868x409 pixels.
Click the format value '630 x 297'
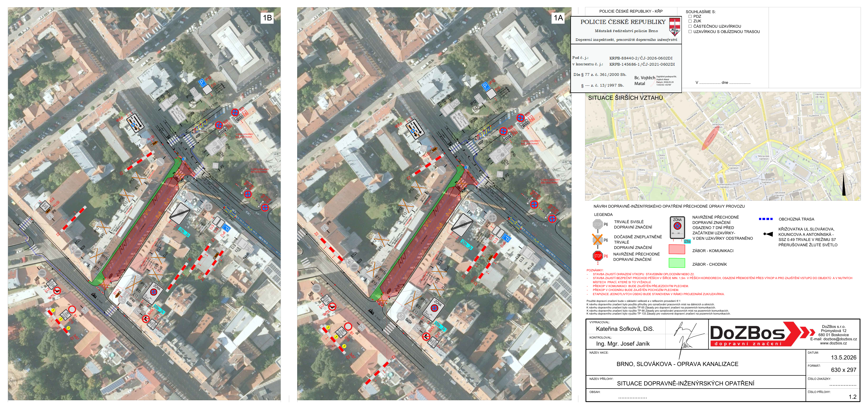pos(843,370)
